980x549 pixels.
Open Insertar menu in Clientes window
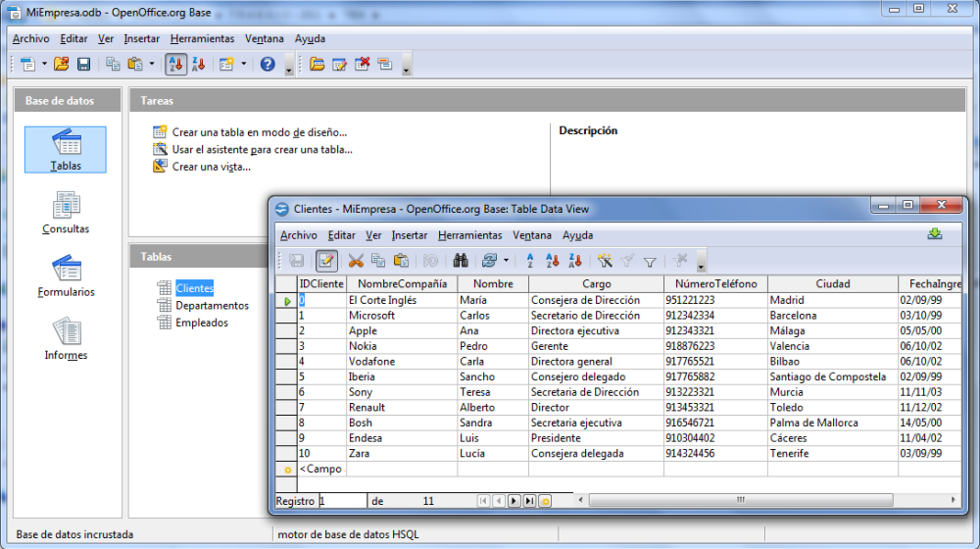(410, 235)
